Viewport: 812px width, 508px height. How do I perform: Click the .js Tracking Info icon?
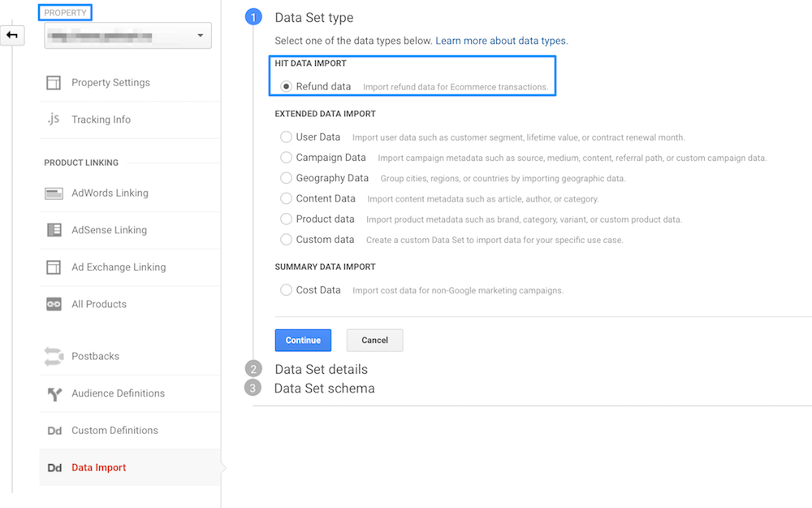click(54, 119)
